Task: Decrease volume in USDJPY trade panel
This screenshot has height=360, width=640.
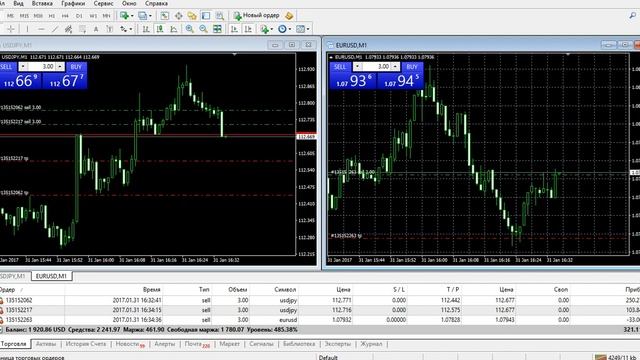Action: [x=23, y=67]
